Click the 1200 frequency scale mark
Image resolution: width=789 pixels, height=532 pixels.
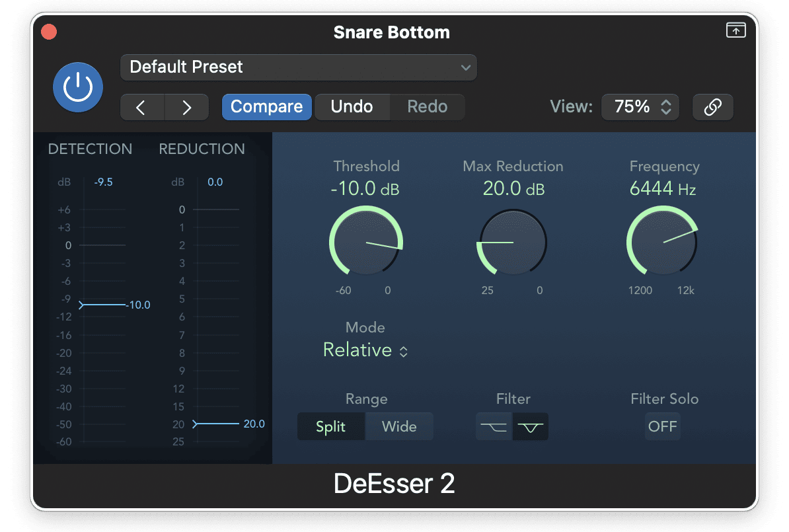[640, 290]
